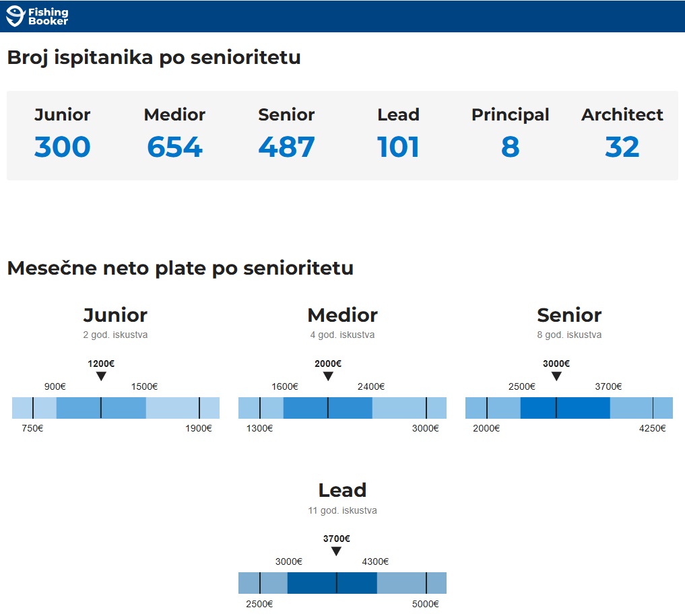The width and height of the screenshot is (685, 616).
Task: Click the Senior 3000€ triangle marker
Action: coord(556,376)
